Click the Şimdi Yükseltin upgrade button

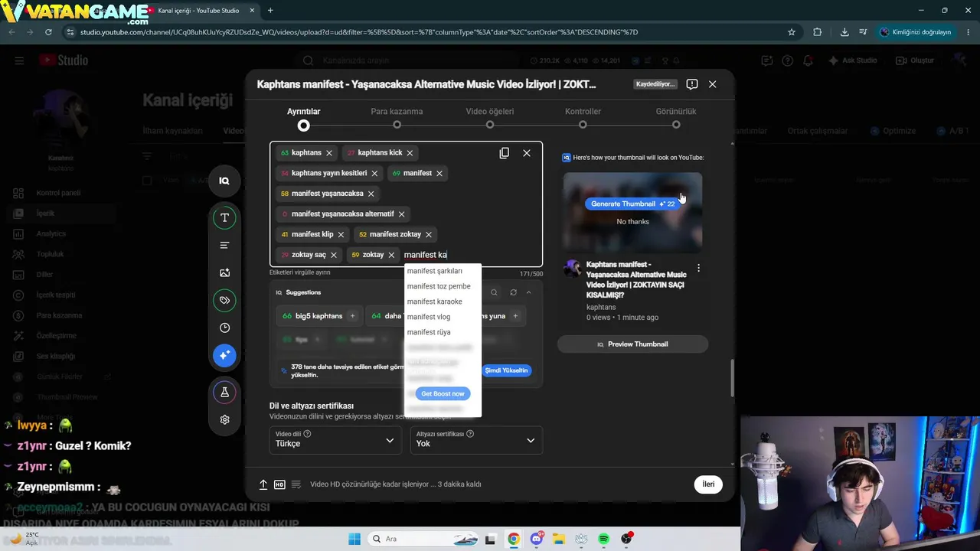(x=507, y=370)
